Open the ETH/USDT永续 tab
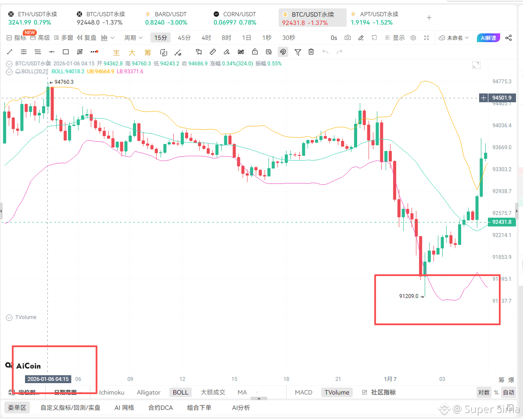This screenshot has height=420, width=523. coord(32,18)
